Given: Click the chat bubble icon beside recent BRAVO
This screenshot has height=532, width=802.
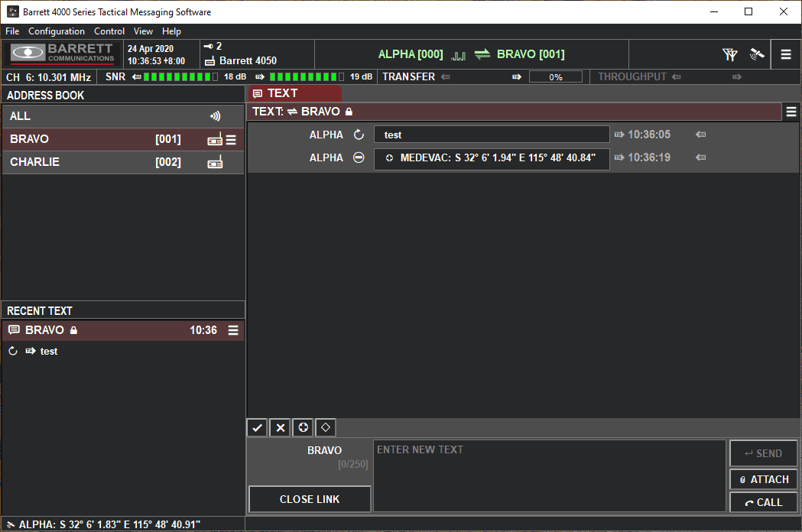Looking at the screenshot, I should pyautogui.click(x=14, y=330).
